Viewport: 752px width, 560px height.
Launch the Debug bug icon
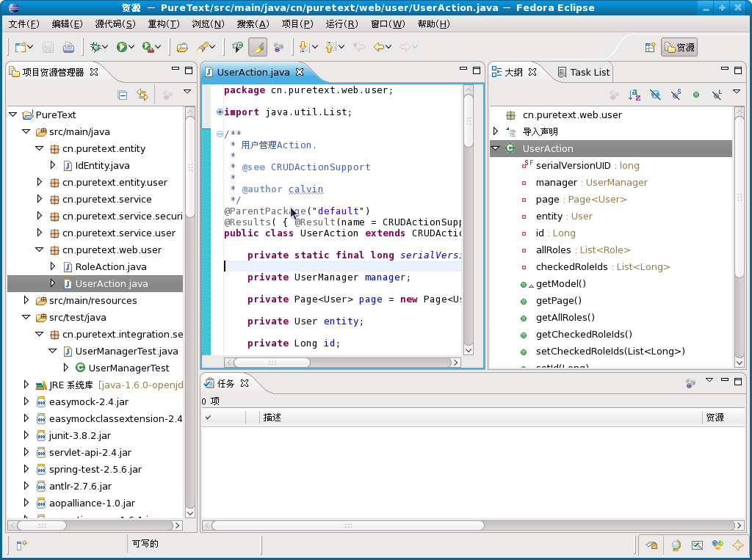95,47
